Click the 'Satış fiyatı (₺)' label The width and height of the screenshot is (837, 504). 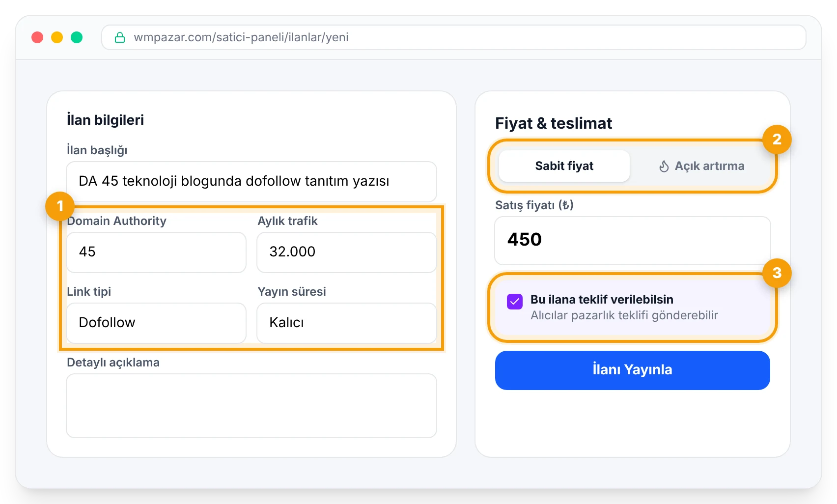point(534,205)
